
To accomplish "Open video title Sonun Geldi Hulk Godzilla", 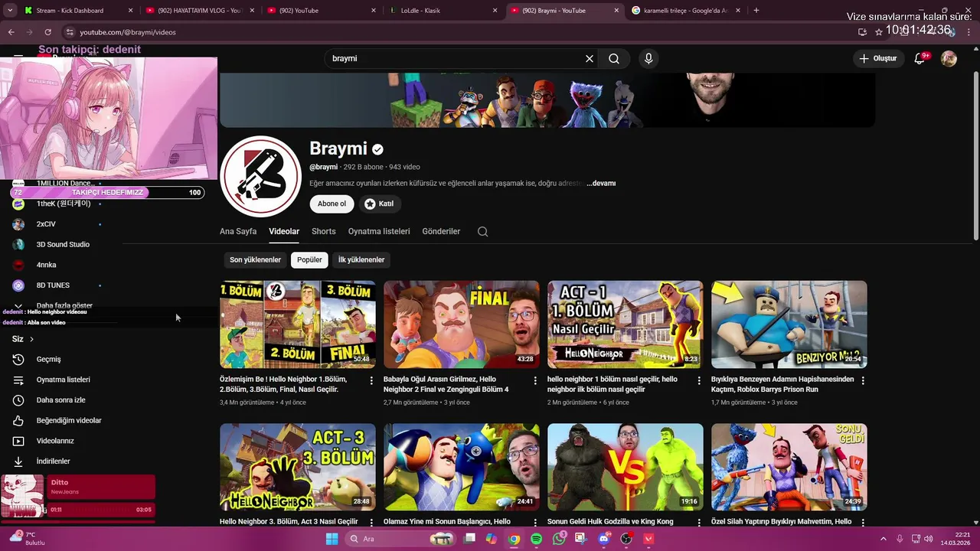I will coord(610,522).
